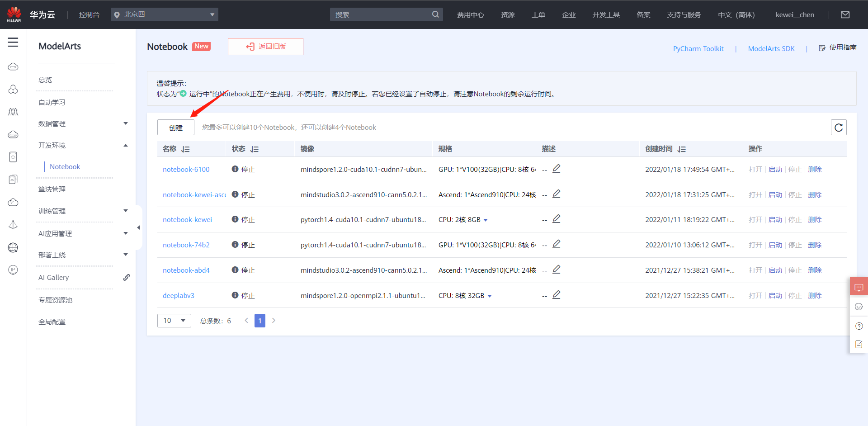Click the first cloud icon in left rail
This screenshot has height=426, width=868.
(x=13, y=67)
